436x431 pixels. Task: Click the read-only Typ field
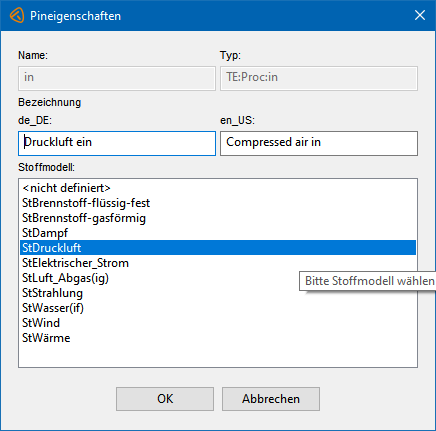319,78
